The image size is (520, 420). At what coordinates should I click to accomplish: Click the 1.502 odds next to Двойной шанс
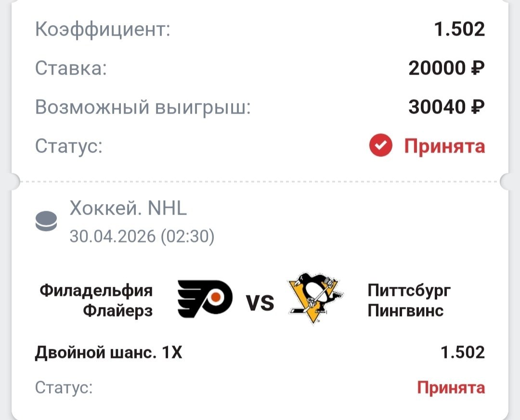point(463,353)
